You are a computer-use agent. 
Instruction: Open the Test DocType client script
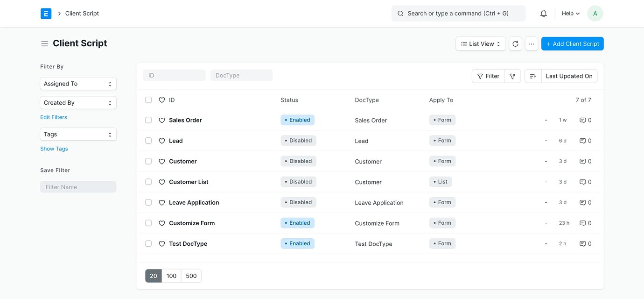coord(188,243)
